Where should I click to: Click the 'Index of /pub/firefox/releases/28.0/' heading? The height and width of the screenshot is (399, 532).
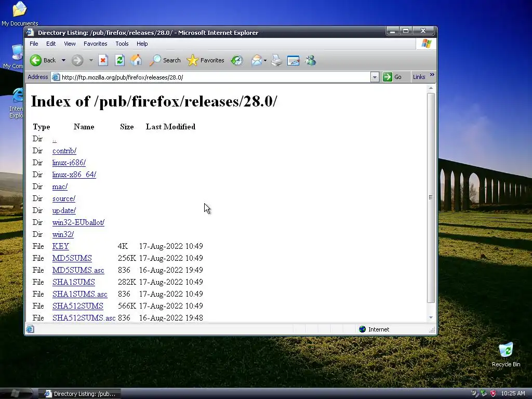point(154,101)
